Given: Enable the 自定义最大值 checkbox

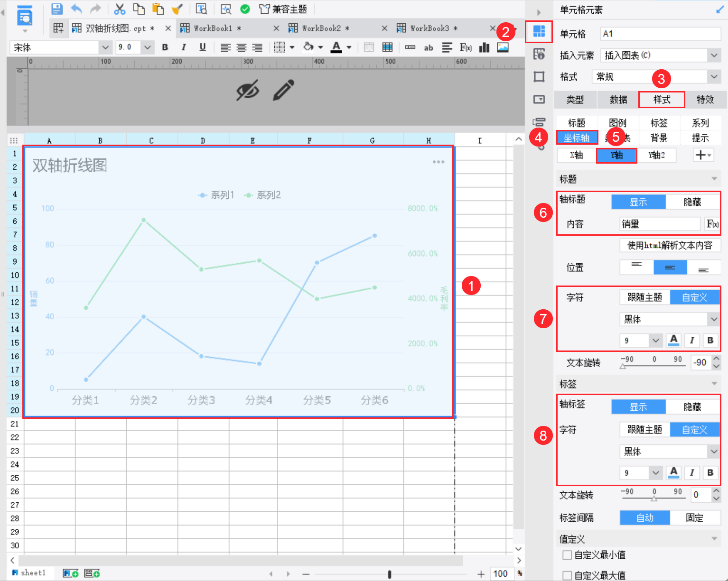Looking at the screenshot, I should click(x=567, y=575).
